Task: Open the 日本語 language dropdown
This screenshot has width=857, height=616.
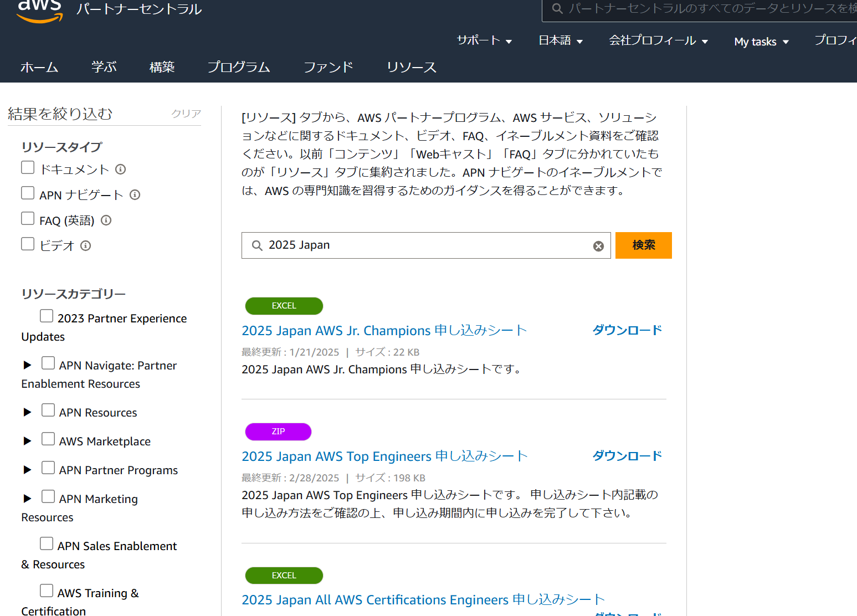Action: pyautogui.click(x=561, y=40)
